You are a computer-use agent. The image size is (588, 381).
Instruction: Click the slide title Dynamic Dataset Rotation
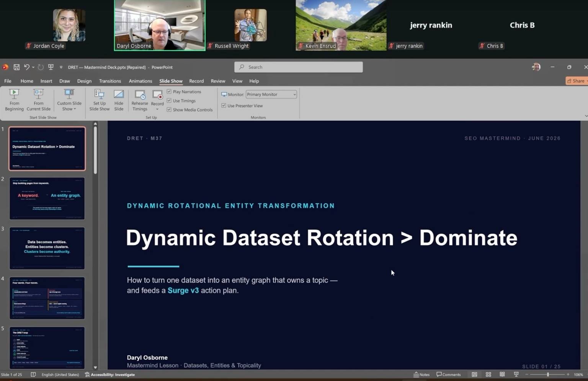click(x=322, y=238)
